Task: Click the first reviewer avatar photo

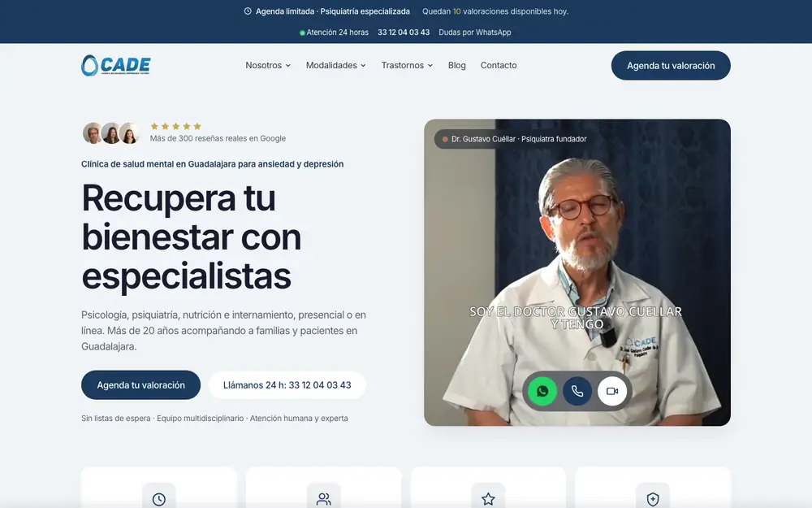Action: click(x=93, y=133)
